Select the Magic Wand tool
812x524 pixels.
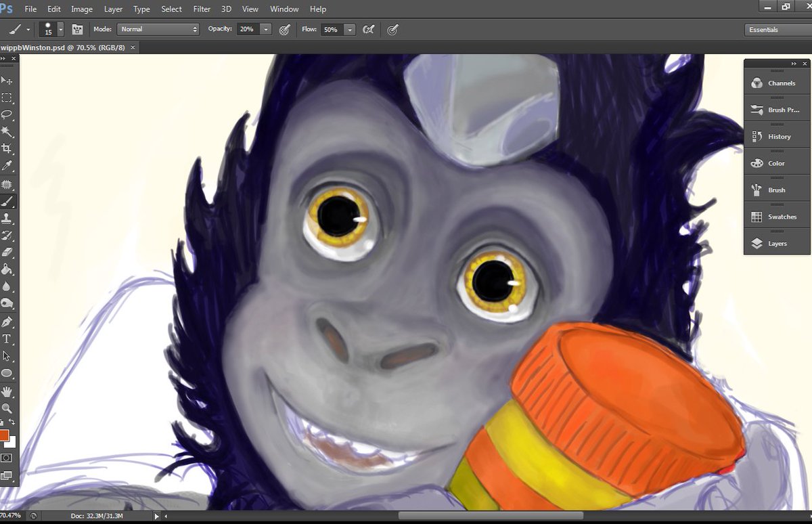click(x=7, y=131)
